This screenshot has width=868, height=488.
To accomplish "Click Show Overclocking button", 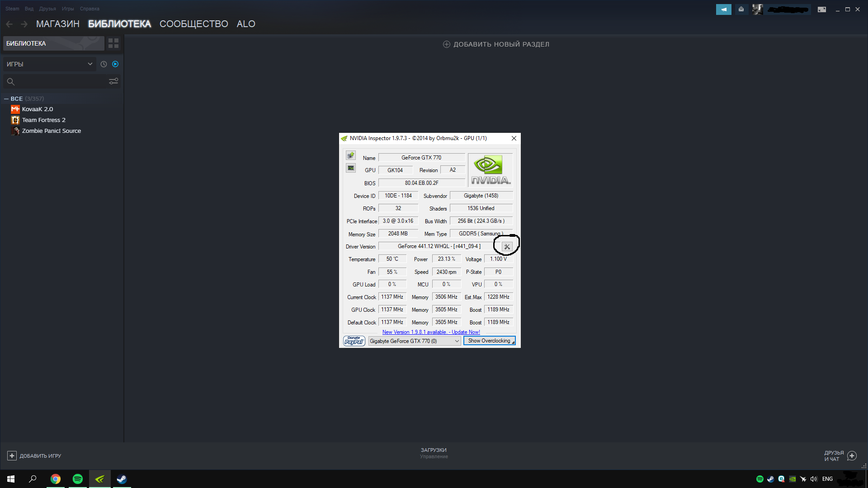I will point(489,341).
